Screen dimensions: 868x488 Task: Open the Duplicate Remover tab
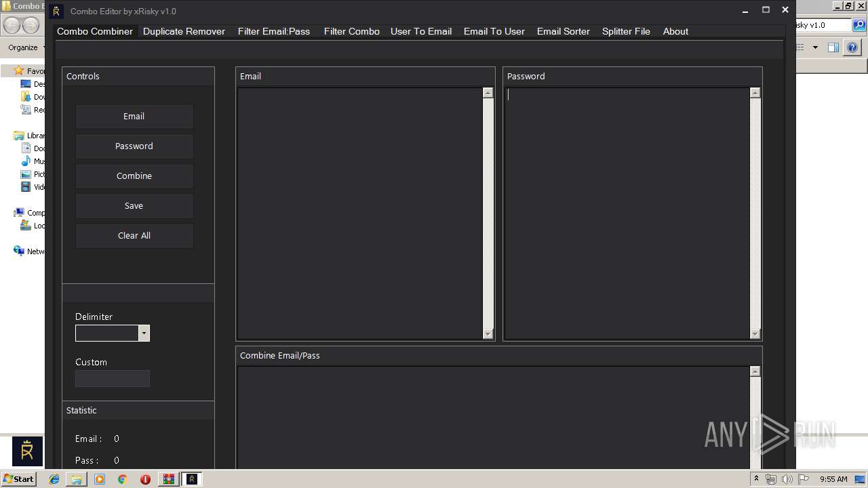click(x=184, y=31)
